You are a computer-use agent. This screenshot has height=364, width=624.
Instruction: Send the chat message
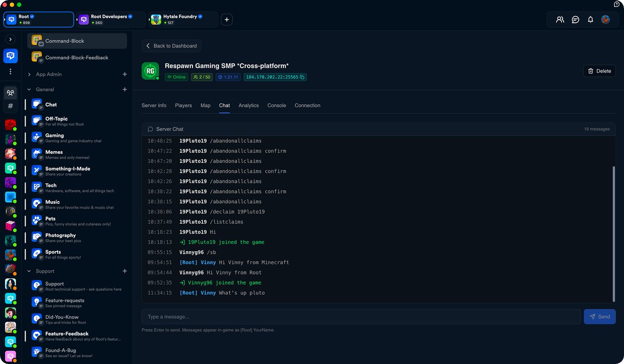click(600, 317)
